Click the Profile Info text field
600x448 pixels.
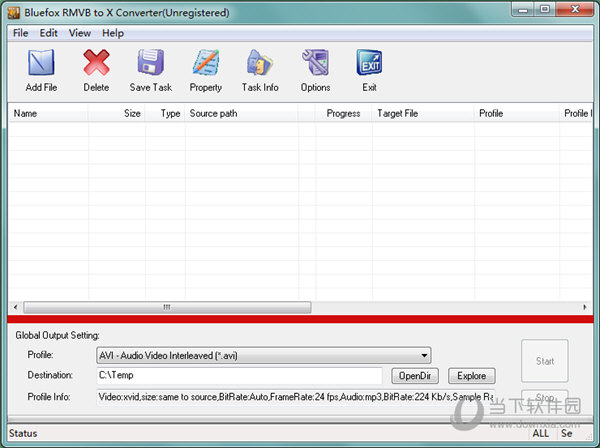[x=295, y=397]
